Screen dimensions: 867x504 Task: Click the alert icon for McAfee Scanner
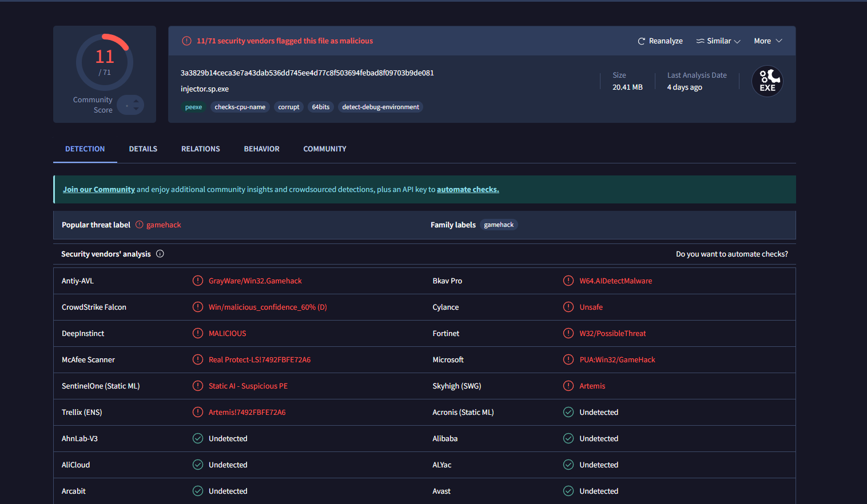pyautogui.click(x=198, y=359)
